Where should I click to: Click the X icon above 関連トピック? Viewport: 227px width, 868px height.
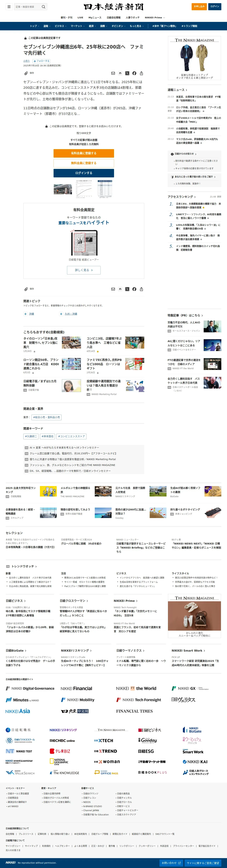click(127, 289)
